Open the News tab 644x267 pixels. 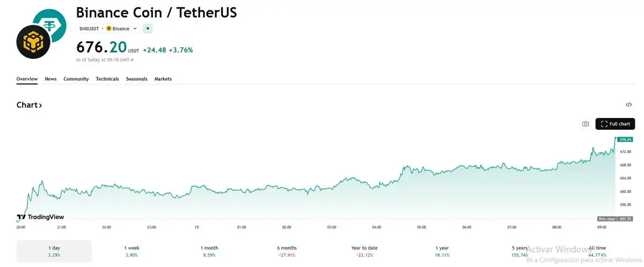tap(50, 79)
